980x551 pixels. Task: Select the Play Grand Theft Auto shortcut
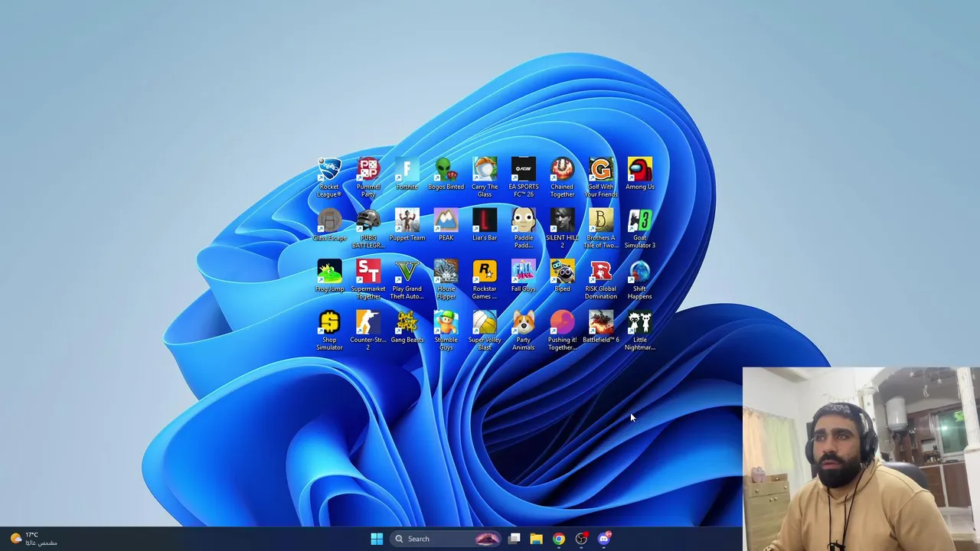[x=407, y=279]
